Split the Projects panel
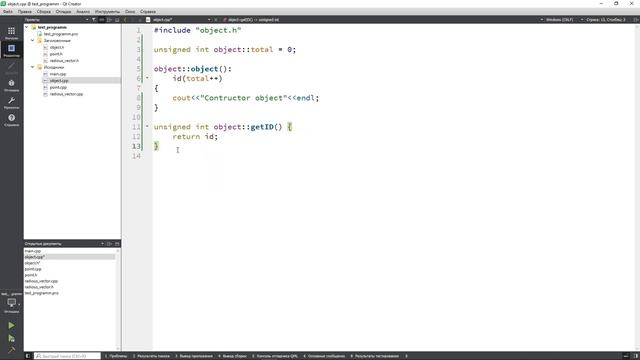 pos(109,20)
